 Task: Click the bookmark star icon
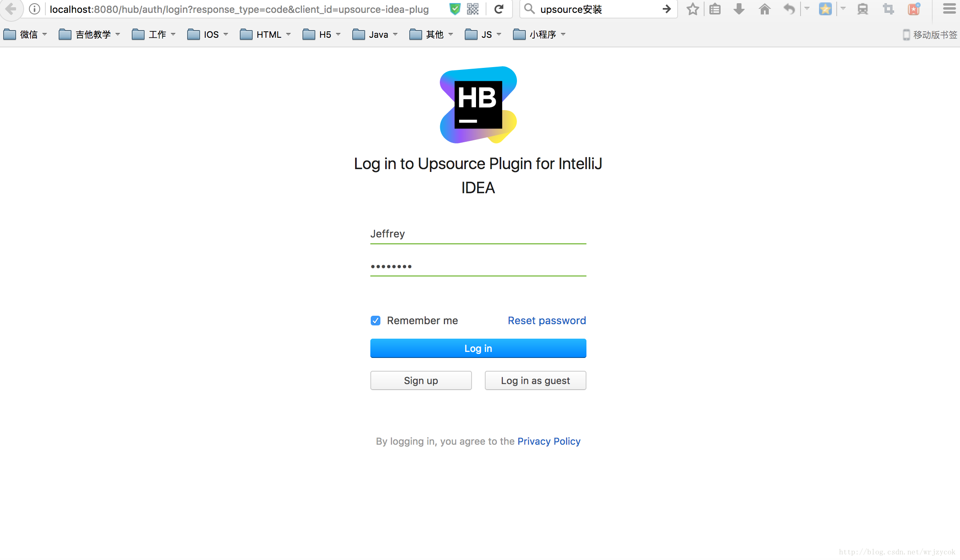coord(692,9)
